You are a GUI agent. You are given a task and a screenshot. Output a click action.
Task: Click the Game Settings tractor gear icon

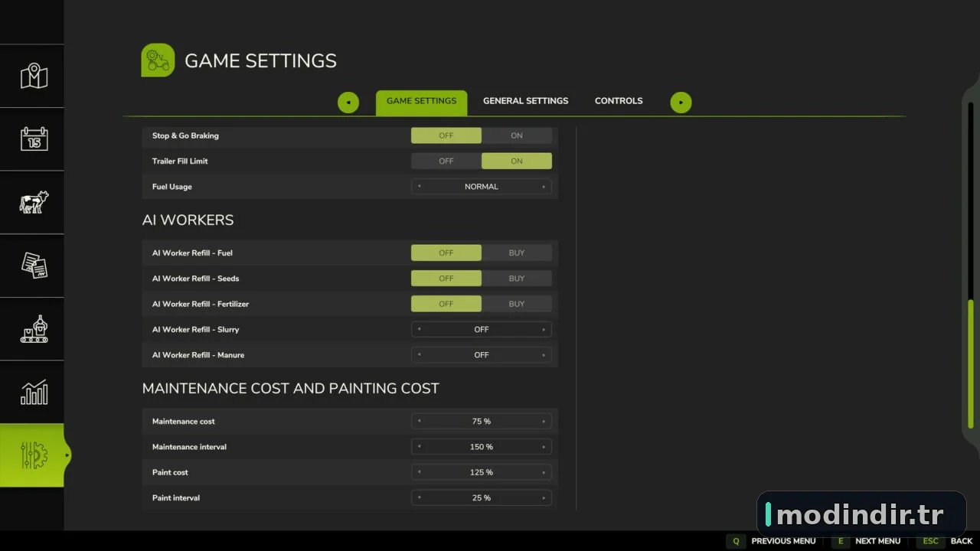[x=158, y=60]
